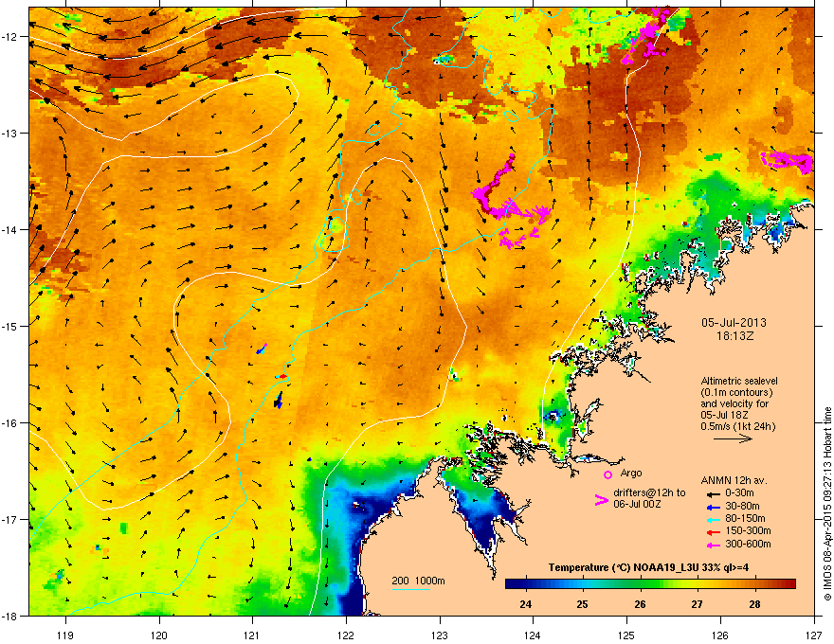Click the red 150-300m legend arrow
Screen dimensions: 834x644
(714, 532)
